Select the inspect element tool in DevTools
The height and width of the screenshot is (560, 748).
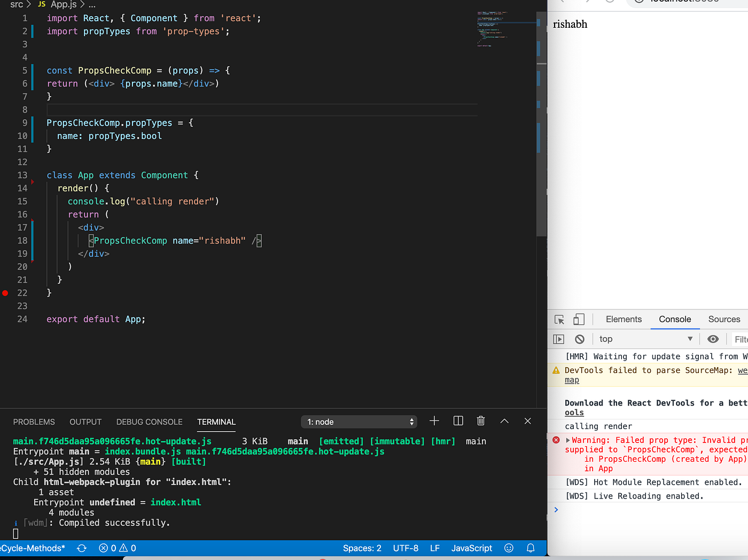[x=559, y=318]
